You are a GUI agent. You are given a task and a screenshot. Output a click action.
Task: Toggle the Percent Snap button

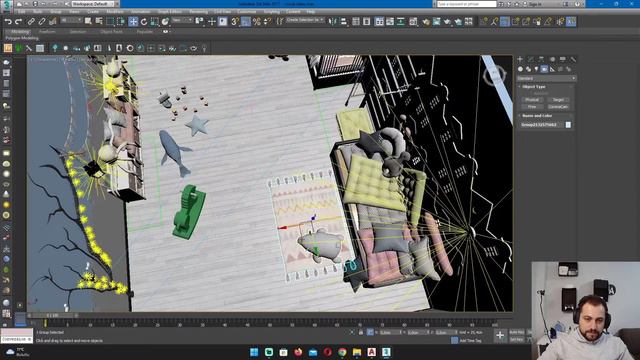[256, 22]
